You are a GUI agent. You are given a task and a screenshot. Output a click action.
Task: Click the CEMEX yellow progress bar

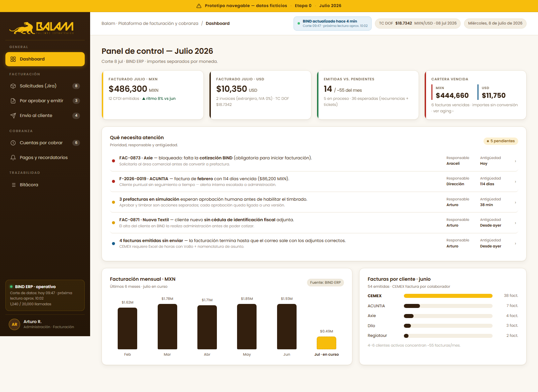click(448, 296)
